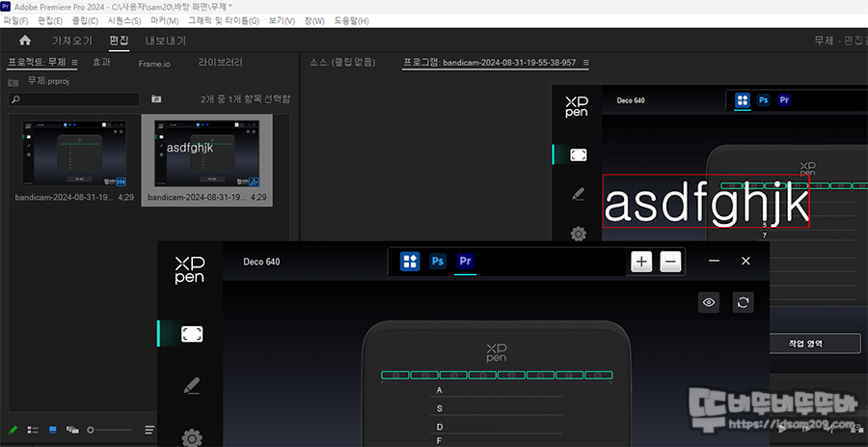Add an application with the XP-Pen plus button

coord(641,262)
